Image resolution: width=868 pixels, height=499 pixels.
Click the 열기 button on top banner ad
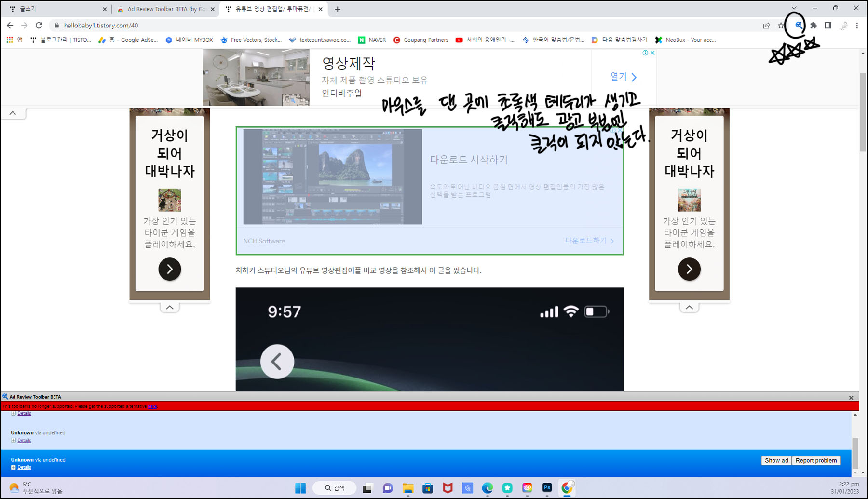624,77
